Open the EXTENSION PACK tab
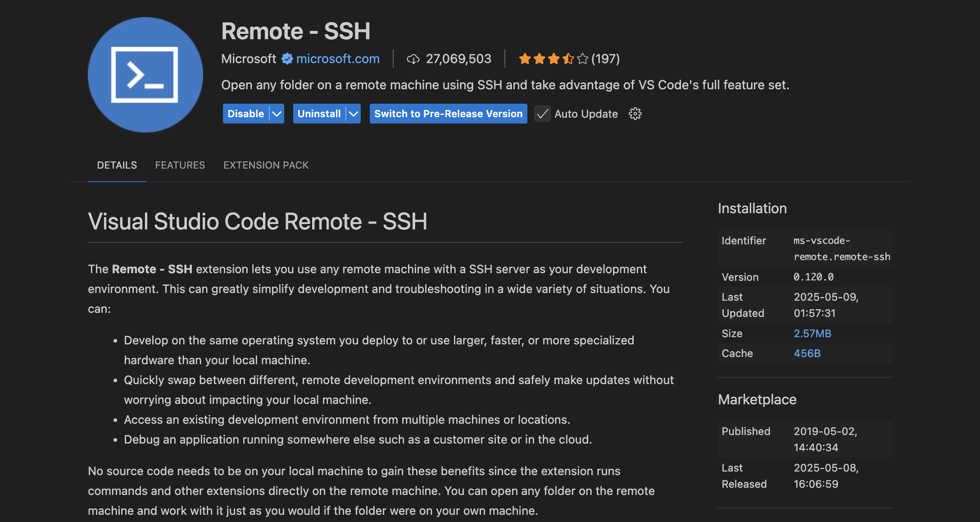The height and width of the screenshot is (522, 980). [x=266, y=165]
